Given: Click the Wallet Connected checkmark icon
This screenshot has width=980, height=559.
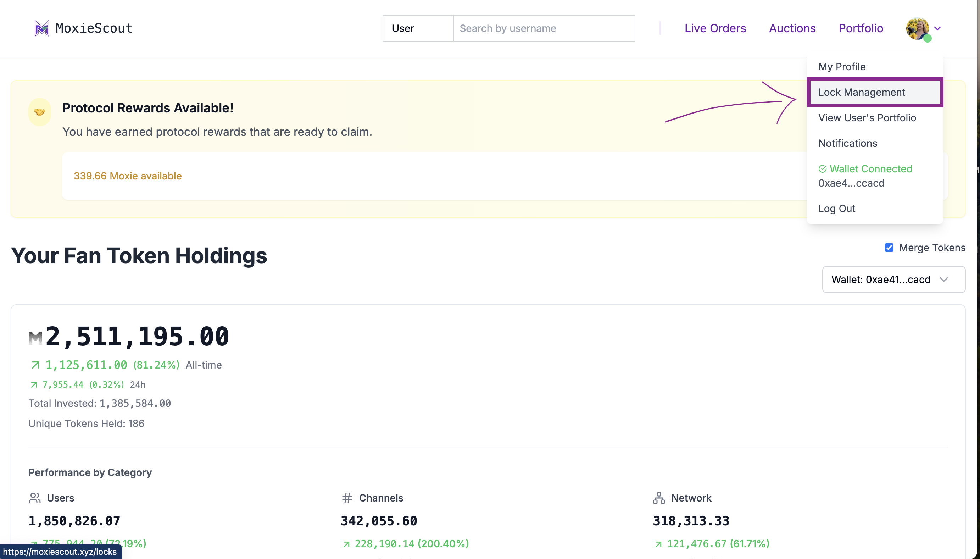Looking at the screenshot, I should click(x=822, y=169).
